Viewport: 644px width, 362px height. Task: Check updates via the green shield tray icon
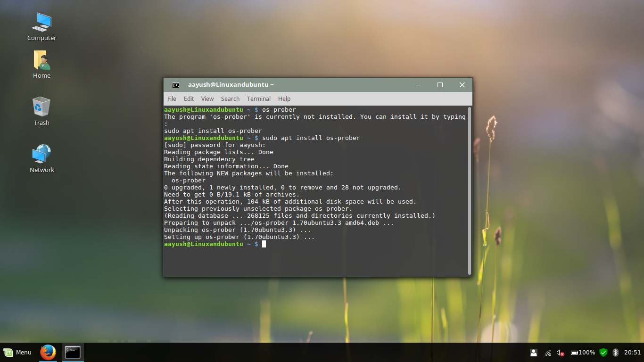click(x=603, y=352)
